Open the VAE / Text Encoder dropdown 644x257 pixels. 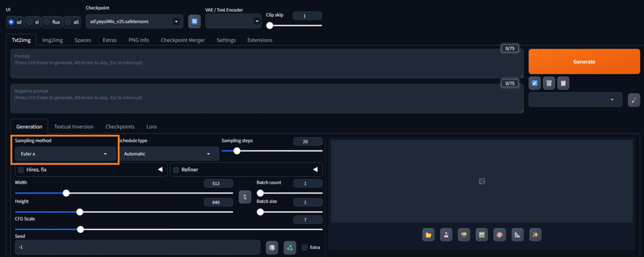coord(233,21)
